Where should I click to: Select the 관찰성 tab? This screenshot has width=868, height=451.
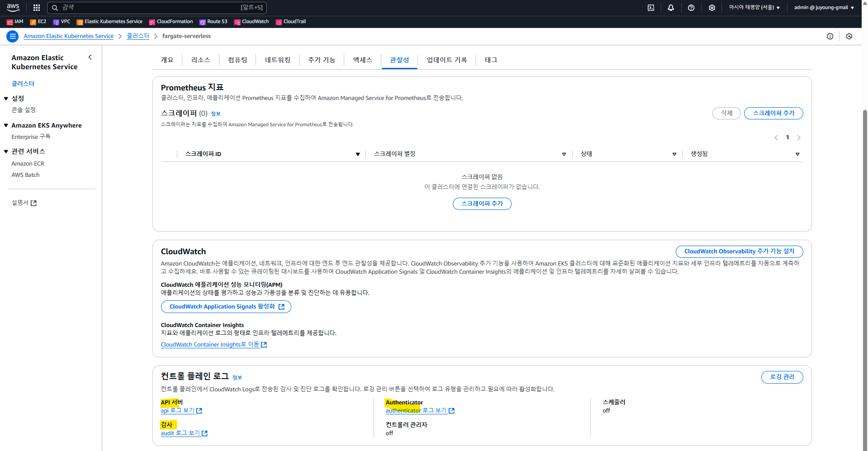coord(399,60)
